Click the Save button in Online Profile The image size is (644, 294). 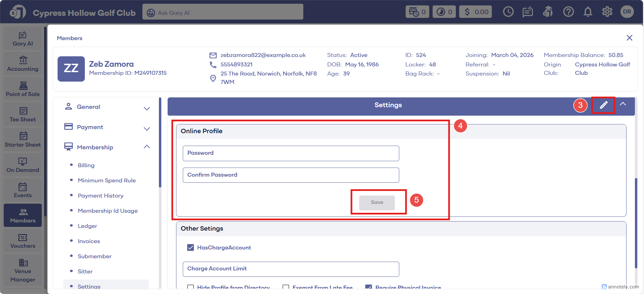coord(377,203)
